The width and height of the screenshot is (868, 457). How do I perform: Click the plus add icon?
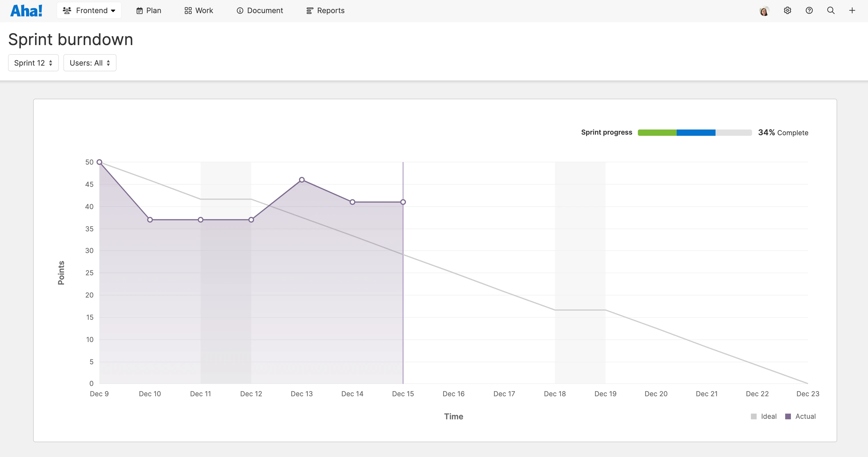[852, 11]
